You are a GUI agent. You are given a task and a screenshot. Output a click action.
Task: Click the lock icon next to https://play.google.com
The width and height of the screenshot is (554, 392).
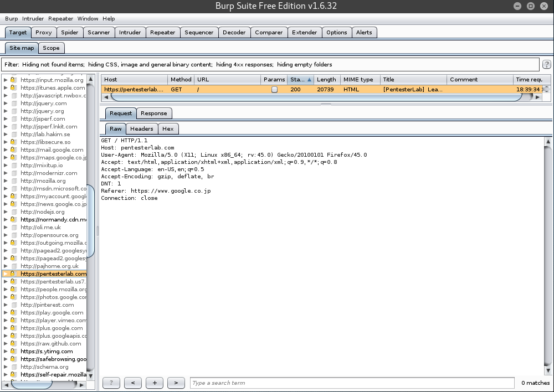[13, 312]
